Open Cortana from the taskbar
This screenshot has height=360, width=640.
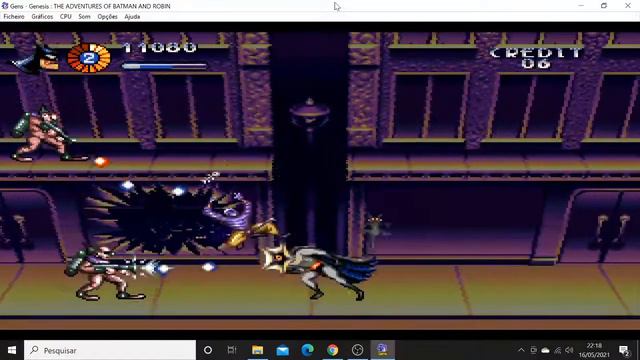coord(208,350)
